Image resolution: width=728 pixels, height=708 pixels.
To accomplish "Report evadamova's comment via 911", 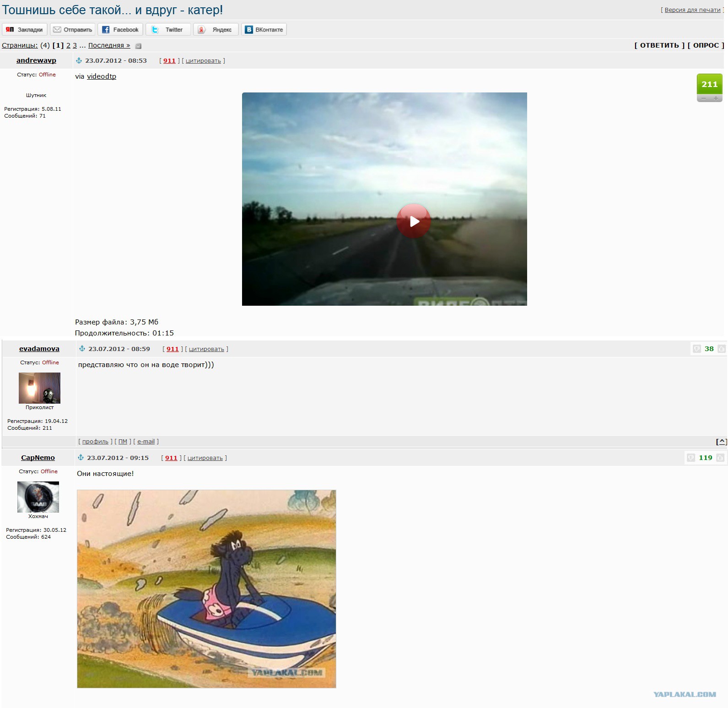I will pyautogui.click(x=173, y=349).
